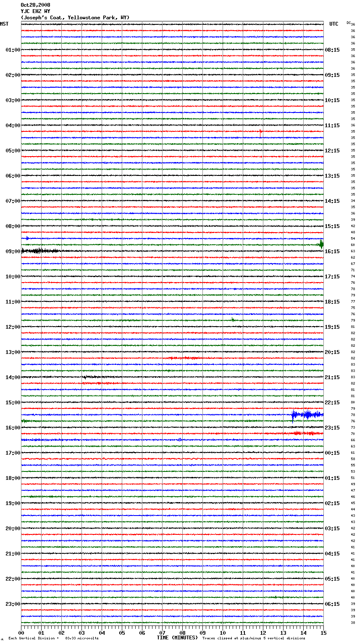The height and width of the screenshot is (644, 357).
Task: Click the 08:15 UTC time label
Action: point(332,50)
